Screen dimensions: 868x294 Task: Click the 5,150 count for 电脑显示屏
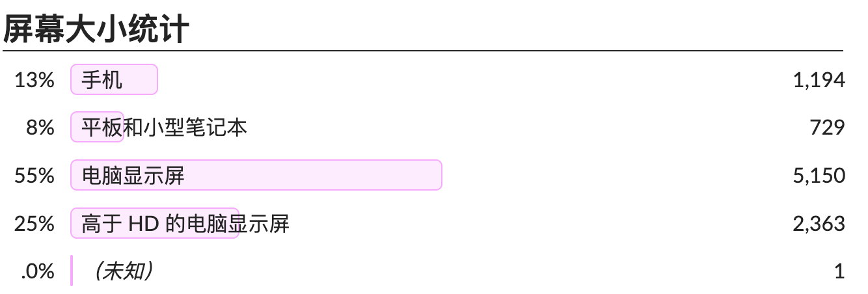tap(819, 176)
